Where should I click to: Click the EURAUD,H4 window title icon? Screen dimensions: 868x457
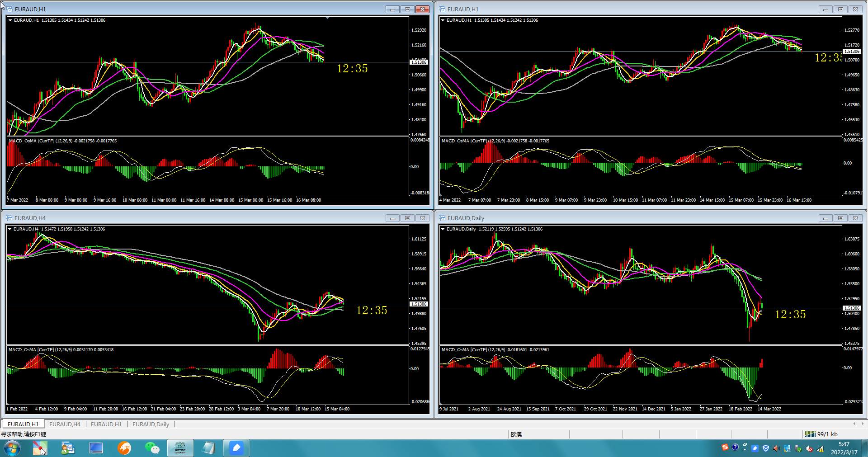click(9, 218)
